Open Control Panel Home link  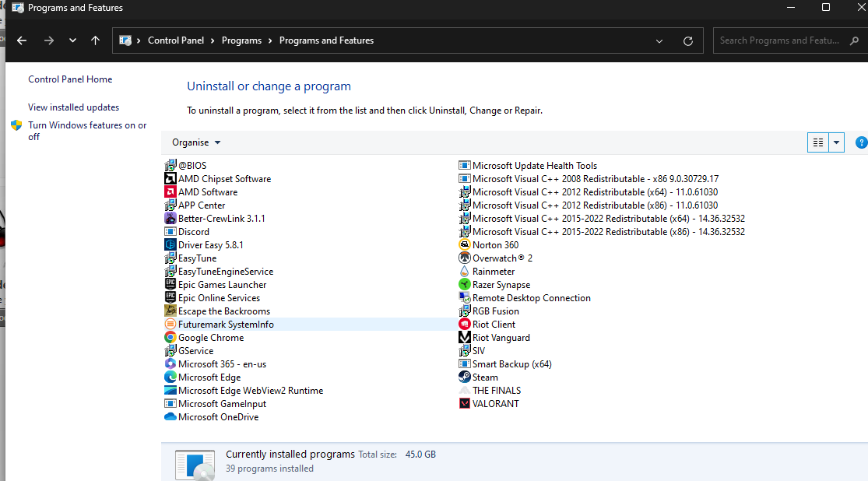tap(70, 79)
